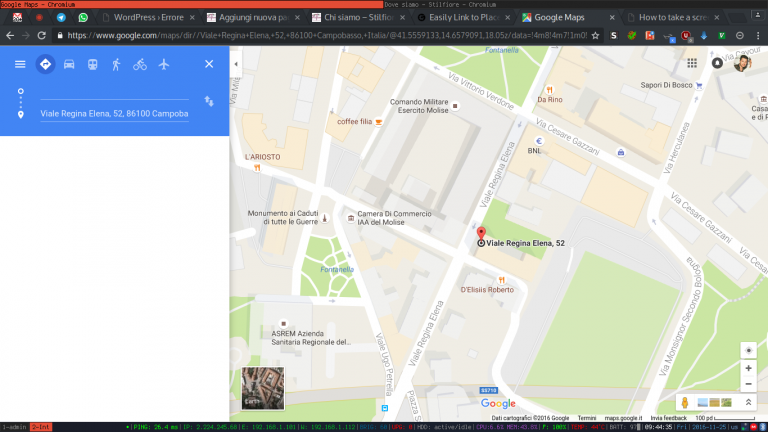Edit the Viale Regina Elena destination field
The image size is (768, 432).
pos(114,114)
